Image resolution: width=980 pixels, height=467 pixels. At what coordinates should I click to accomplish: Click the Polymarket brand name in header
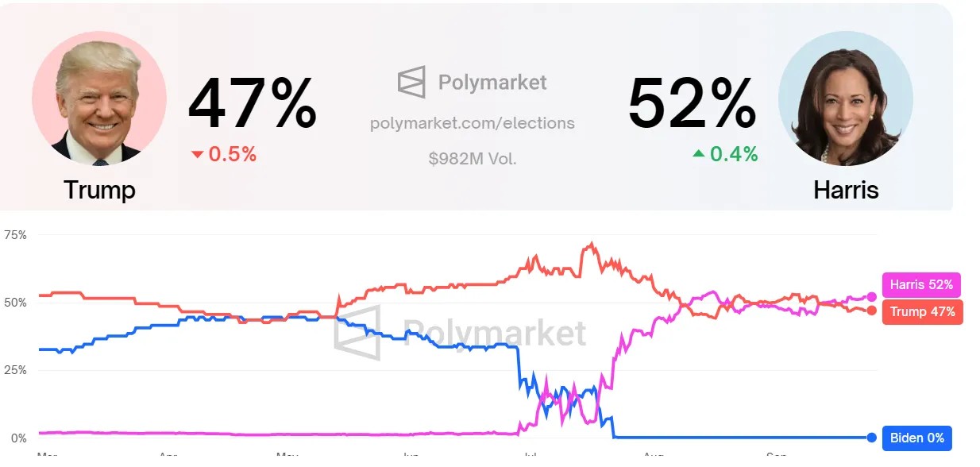pos(492,83)
